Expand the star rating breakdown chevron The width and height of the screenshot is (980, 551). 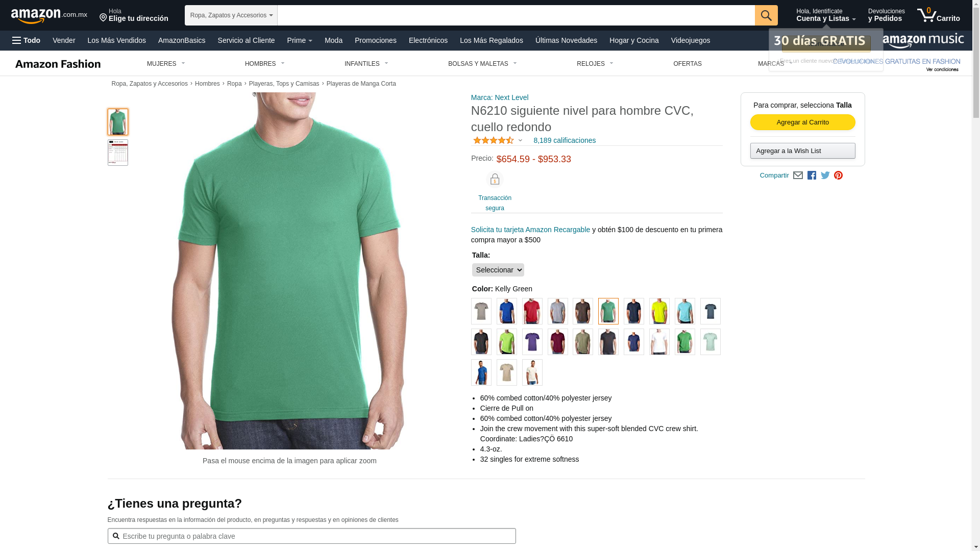click(520, 141)
